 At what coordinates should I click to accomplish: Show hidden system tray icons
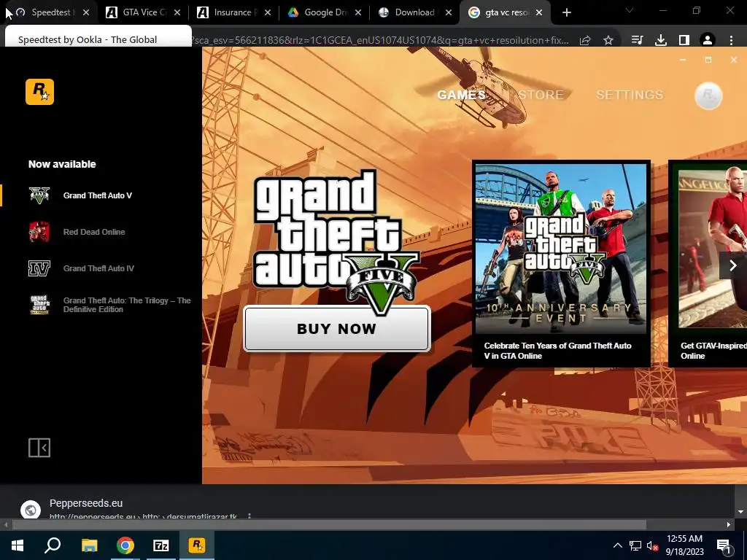point(617,545)
